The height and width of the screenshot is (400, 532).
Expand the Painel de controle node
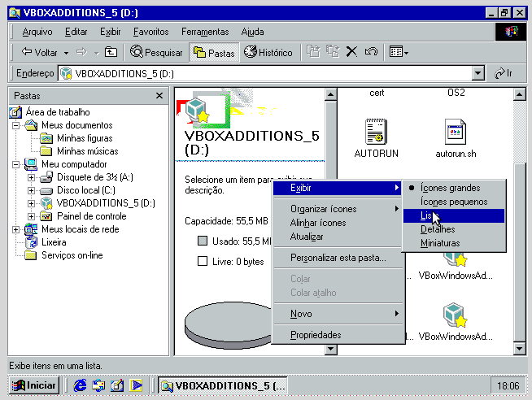coord(31,216)
